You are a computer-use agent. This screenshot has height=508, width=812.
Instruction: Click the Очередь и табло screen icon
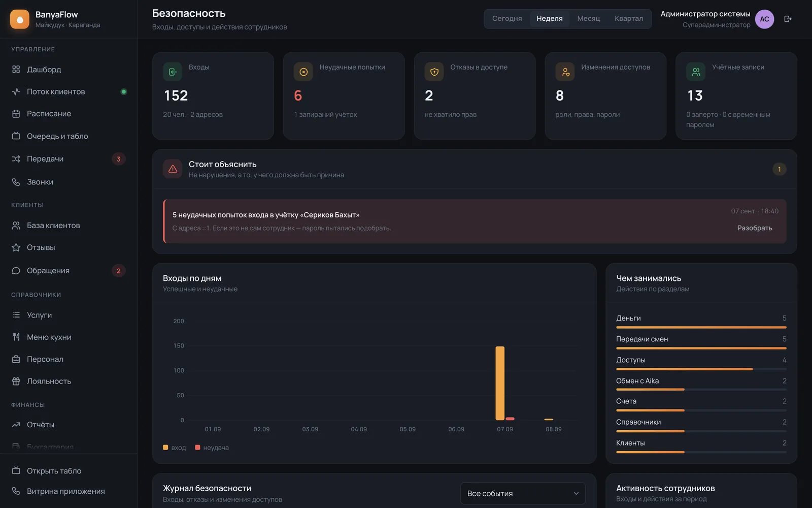point(16,136)
